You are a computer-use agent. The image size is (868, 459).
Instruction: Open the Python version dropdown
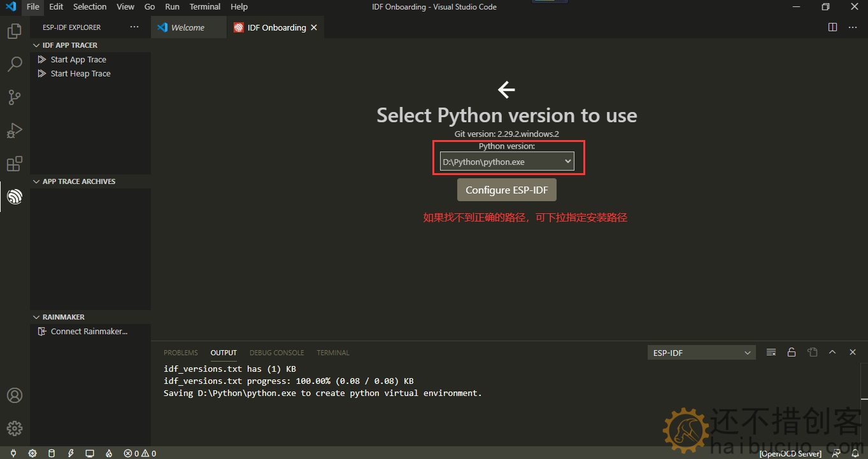[507, 162]
